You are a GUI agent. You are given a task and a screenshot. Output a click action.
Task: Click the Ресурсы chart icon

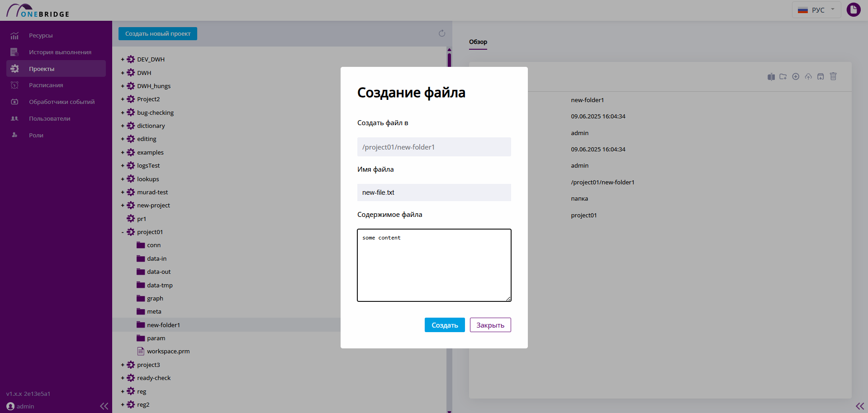(x=14, y=36)
